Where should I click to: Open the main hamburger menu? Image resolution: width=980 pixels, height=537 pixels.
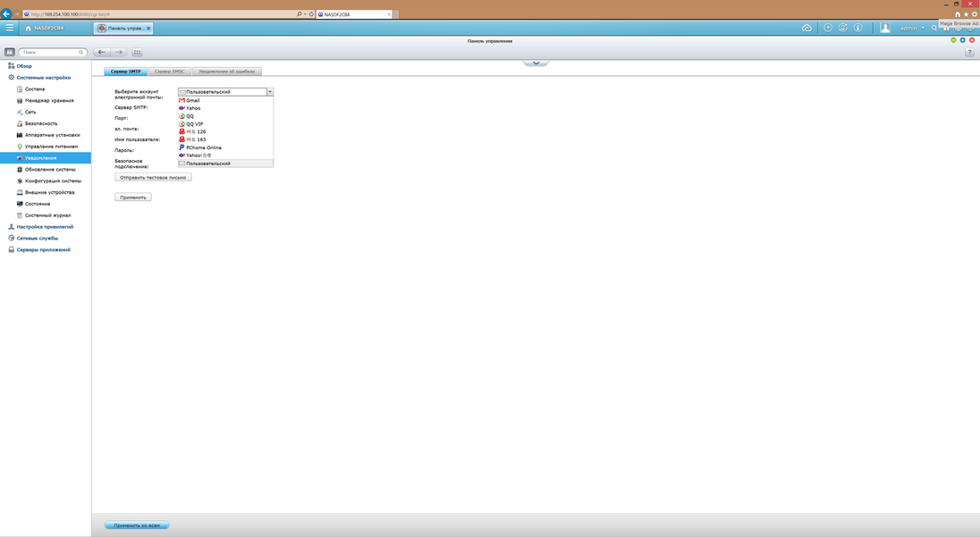tap(10, 28)
